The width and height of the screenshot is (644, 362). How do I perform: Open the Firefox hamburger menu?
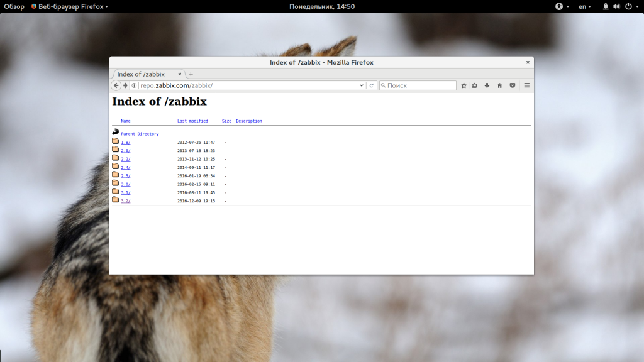(527, 85)
